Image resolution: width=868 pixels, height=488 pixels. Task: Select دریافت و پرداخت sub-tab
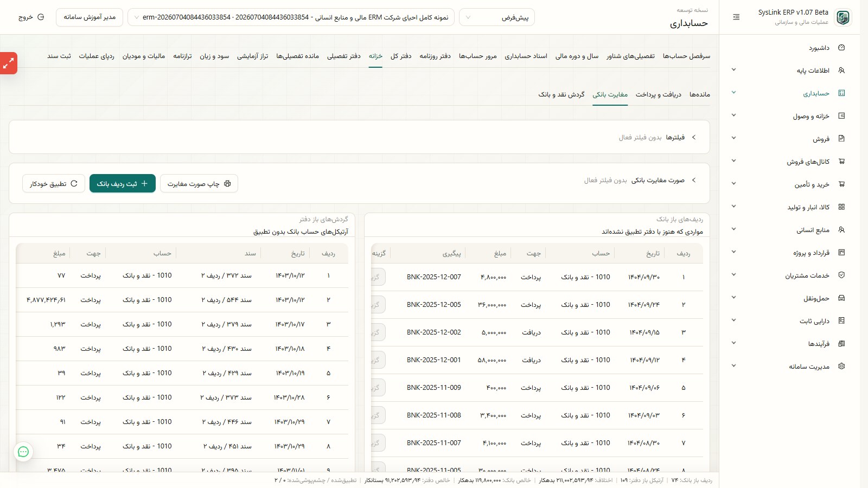[x=659, y=94]
